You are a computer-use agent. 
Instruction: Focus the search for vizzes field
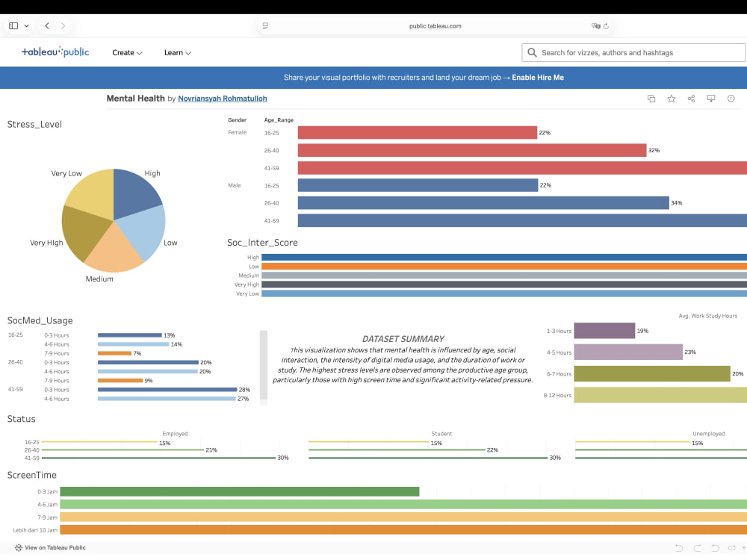[x=633, y=53]
